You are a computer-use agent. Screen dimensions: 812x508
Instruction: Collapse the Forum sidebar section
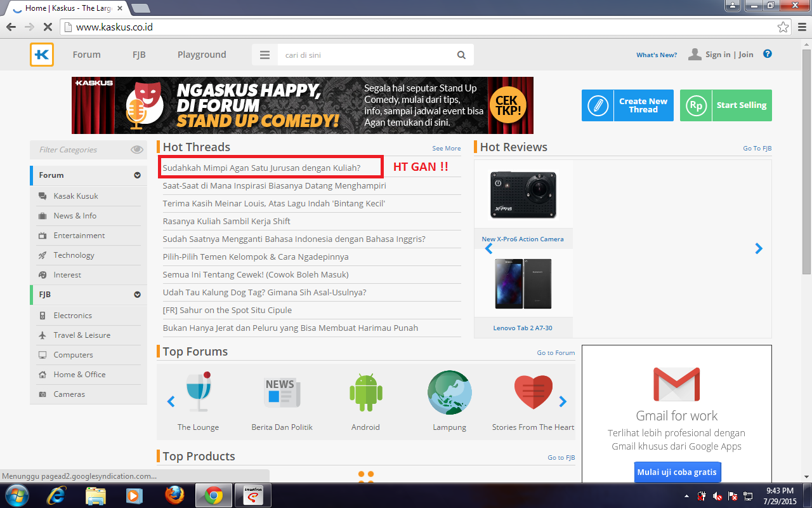coord(137,175)
